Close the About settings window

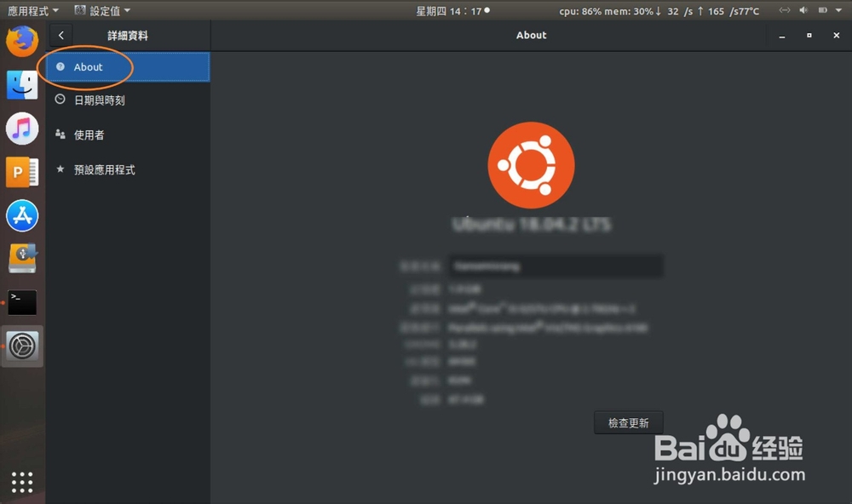837,35
